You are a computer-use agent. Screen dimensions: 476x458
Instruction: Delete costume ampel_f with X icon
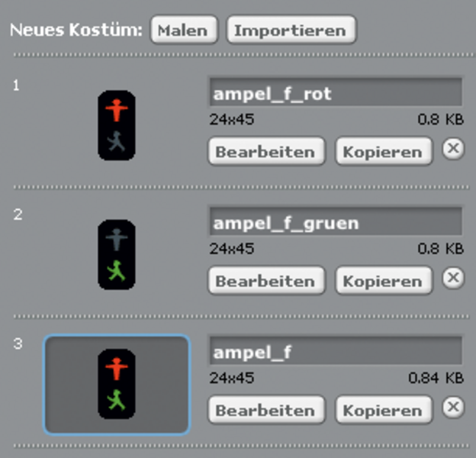pyautogui.click(x=453, y=407)
